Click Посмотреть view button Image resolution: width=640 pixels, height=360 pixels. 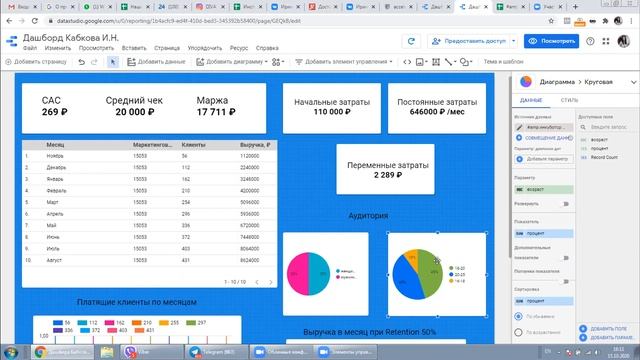tap(551, 41)
